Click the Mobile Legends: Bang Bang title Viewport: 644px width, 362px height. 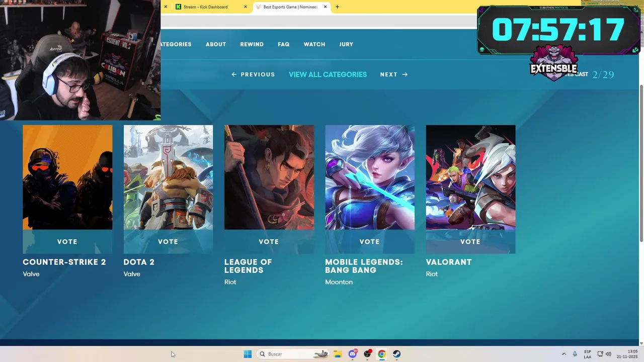[364, 266]
